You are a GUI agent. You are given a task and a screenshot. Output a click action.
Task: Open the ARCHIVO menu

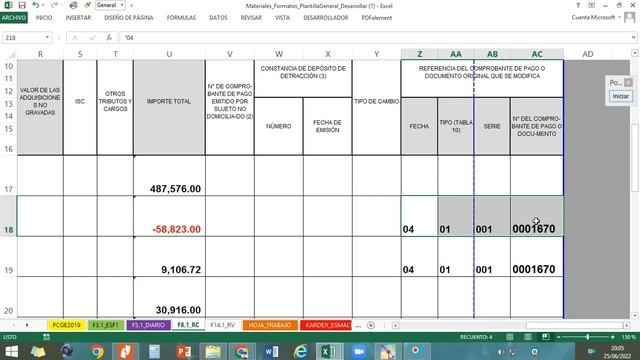pos(13,18)
